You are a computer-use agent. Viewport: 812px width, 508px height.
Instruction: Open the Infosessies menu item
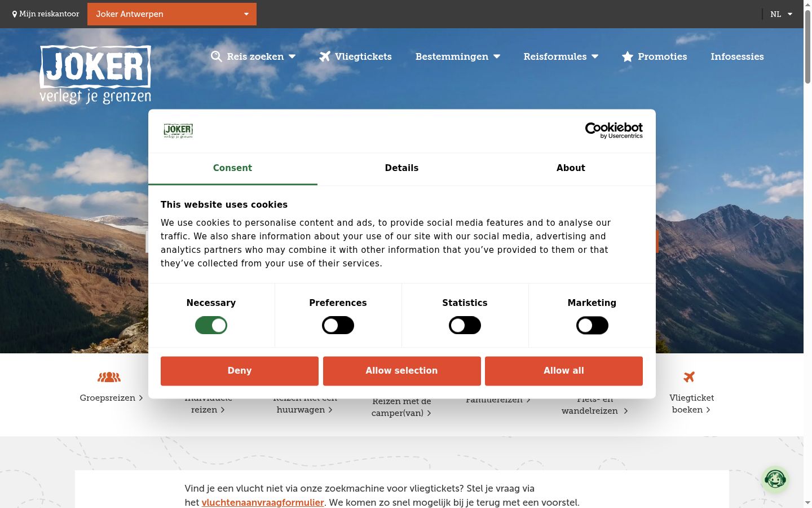pos(737,56)
